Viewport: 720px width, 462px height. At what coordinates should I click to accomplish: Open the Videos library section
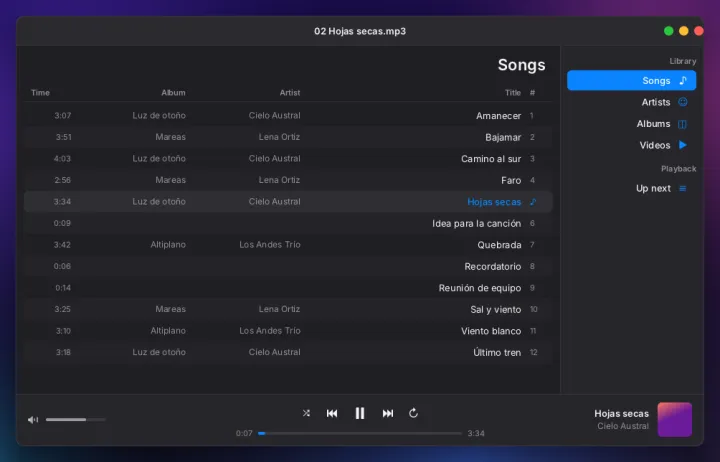click(x=631, y=145)
